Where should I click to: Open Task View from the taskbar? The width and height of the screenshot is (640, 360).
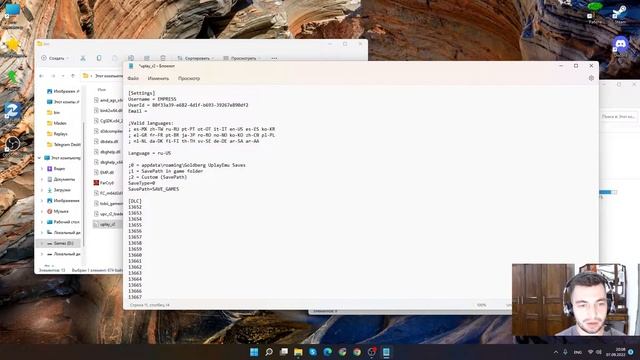pyautogui.click(x=284, y=352)
